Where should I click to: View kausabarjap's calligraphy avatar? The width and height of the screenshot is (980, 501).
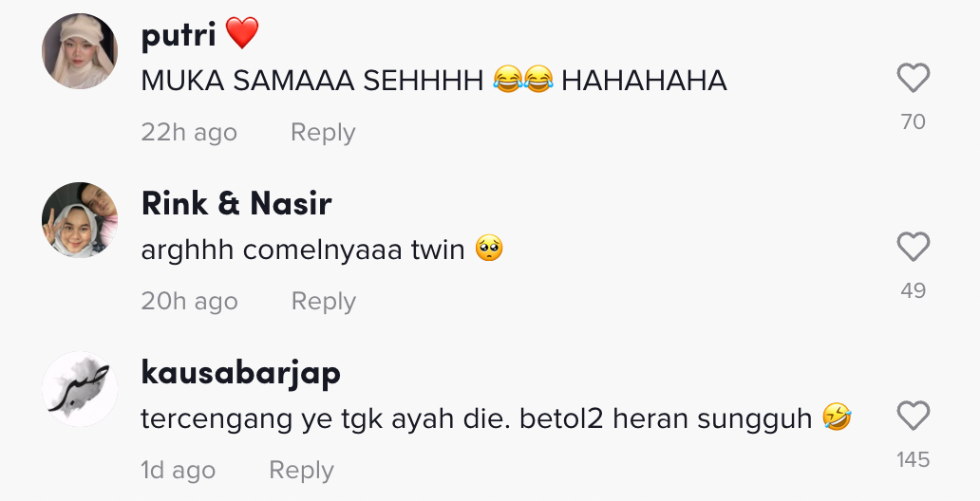[x=80, y=389]
